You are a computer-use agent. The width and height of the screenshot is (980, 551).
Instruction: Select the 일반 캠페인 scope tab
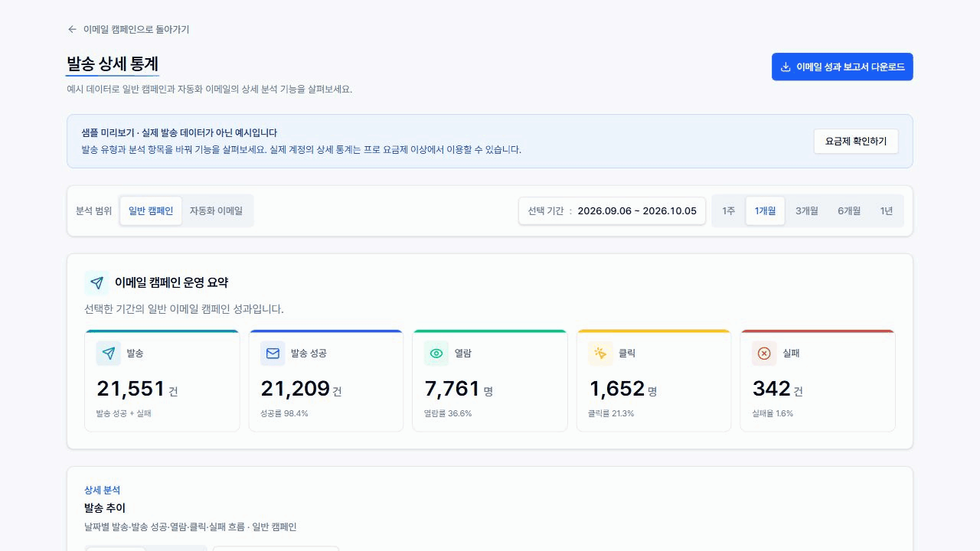pos(151,210)
